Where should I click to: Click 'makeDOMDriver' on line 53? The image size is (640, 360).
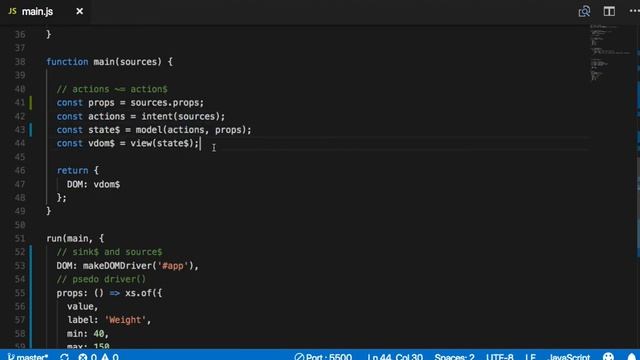pyautogui.click(x=117, y=266)
